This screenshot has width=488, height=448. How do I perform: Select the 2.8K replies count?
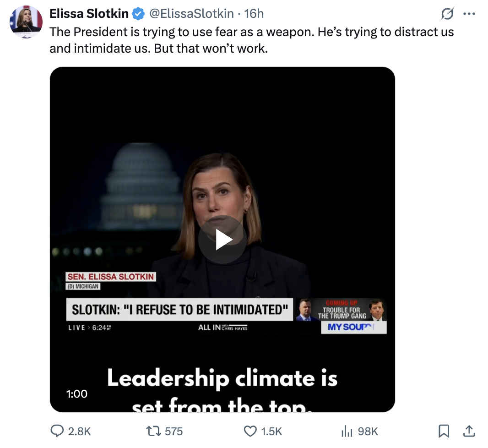[x=79, y=431]
